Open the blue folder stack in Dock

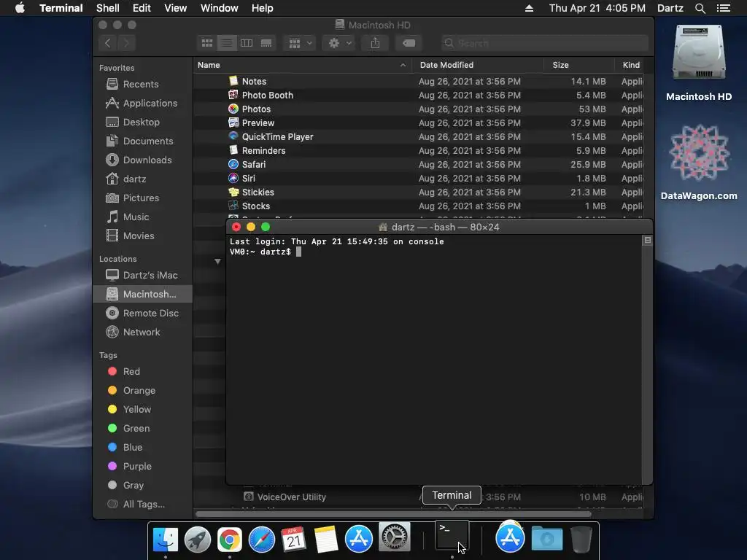point(547,539)
